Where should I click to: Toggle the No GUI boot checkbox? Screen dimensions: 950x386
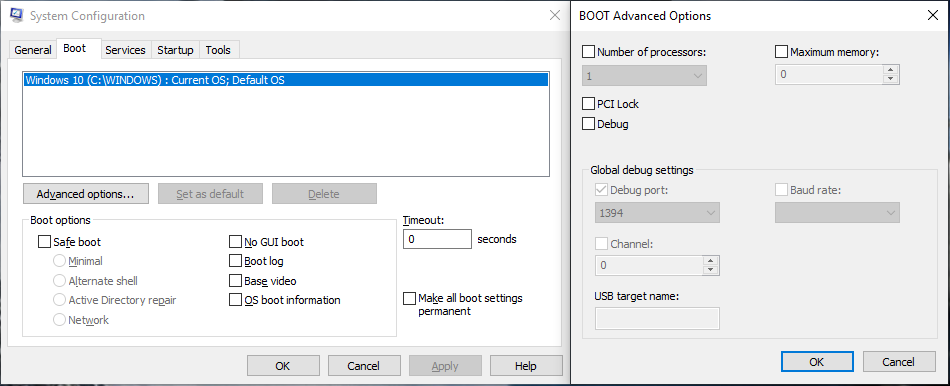(x=235, y=242)
